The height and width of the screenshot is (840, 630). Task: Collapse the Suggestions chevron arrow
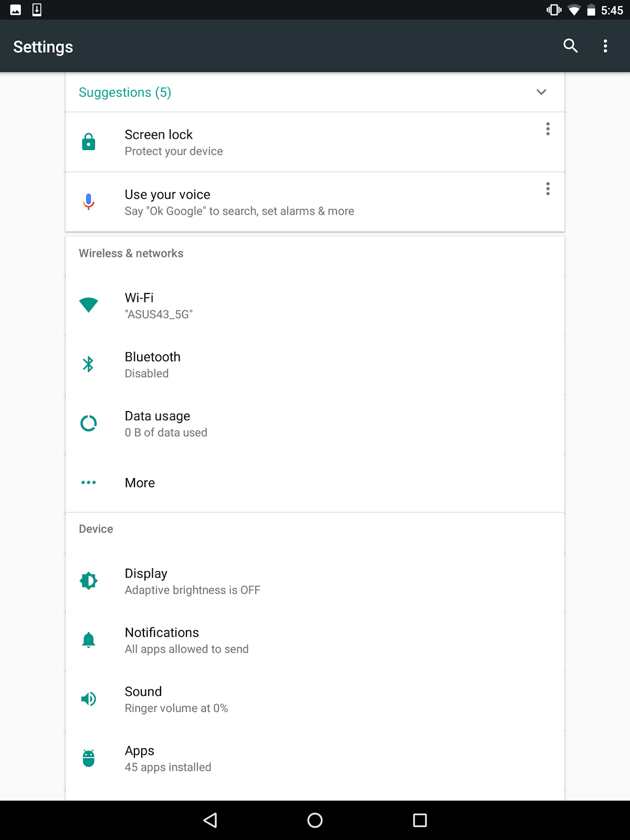pyautogui.click(x=541, y=92)
